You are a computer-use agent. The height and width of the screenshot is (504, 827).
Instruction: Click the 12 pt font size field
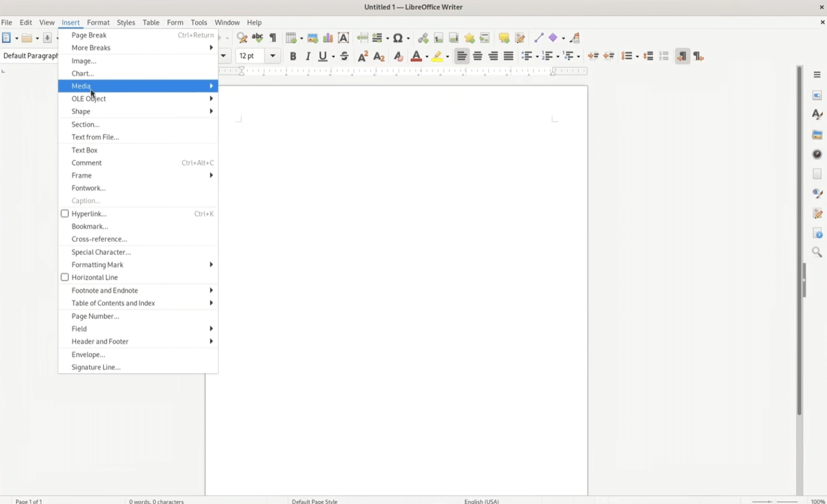pyautogui.click(x=251, y=56)
